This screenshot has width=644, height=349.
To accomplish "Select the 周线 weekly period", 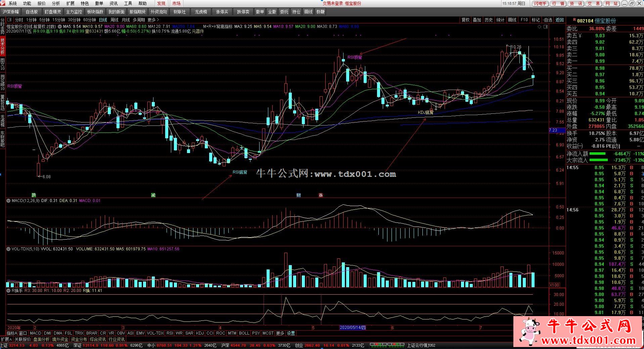I will (x=114, y=20).
